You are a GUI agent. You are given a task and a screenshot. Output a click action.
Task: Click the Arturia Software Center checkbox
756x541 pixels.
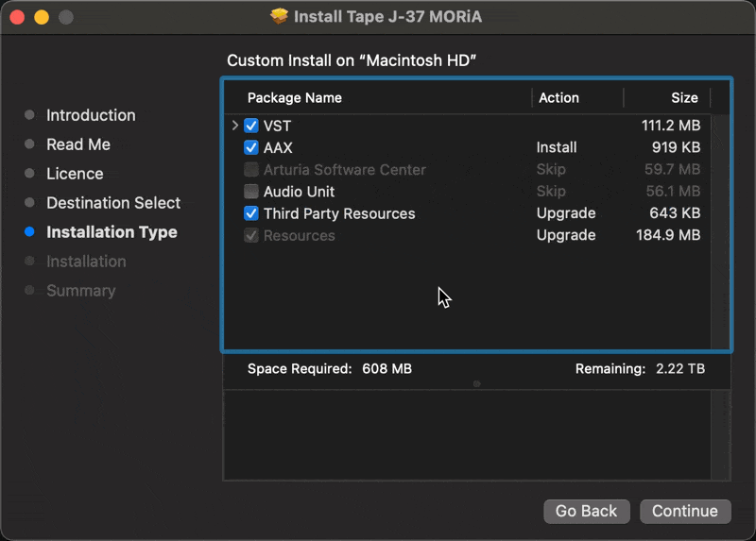(251, 170)
